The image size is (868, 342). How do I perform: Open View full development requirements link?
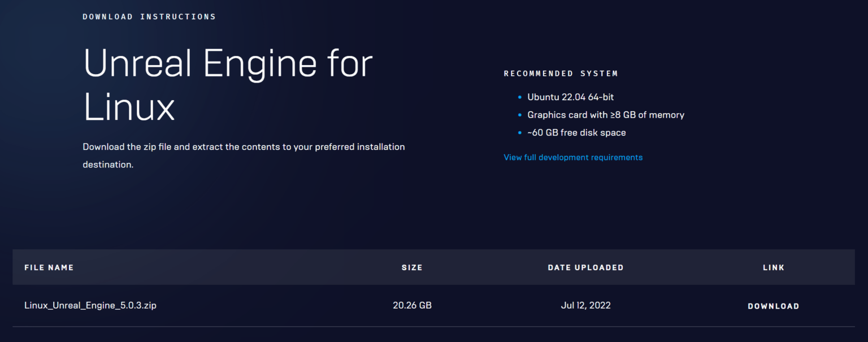click(573, 157)
